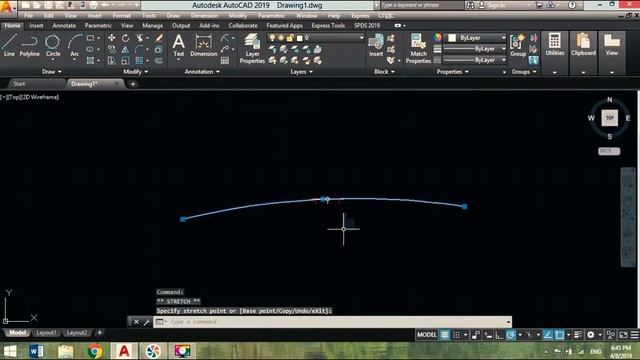Open the Start file tab

(x=19, y=84)
